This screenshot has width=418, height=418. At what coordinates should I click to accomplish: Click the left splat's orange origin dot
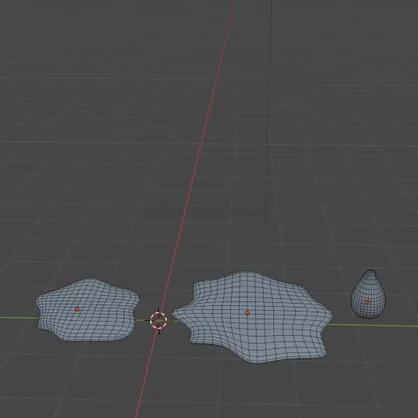click(x=77, y=309)
